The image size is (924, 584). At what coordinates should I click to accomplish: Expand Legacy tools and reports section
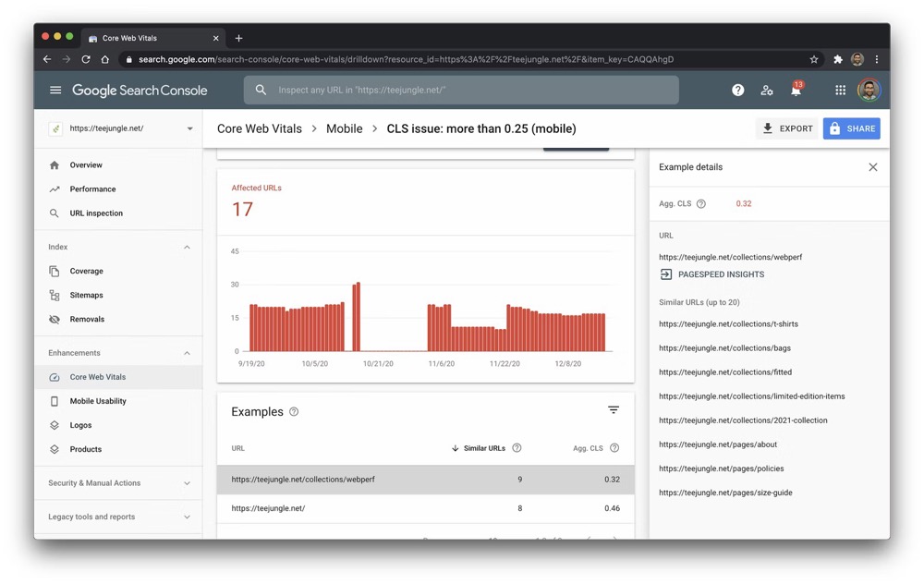point(187,517)
